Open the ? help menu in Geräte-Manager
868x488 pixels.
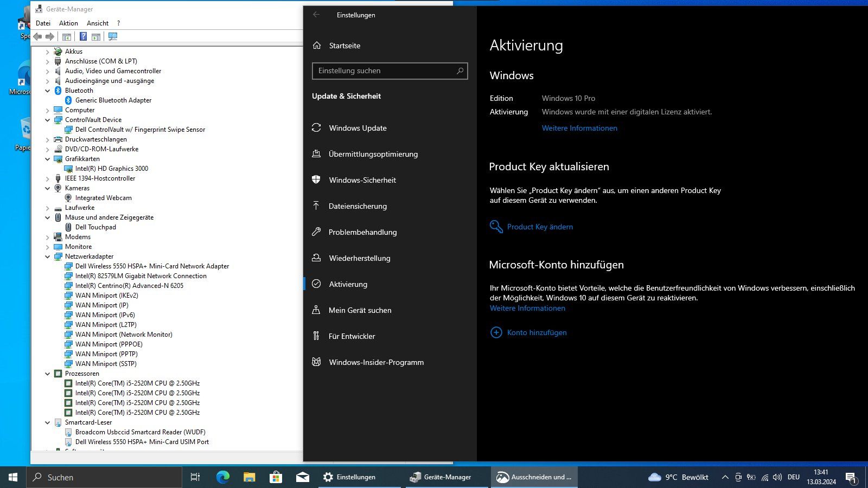(x=118, y=23)
